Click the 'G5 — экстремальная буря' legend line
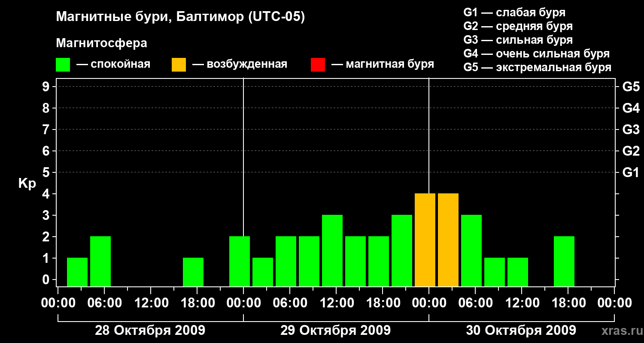 [x=538, y=67]
